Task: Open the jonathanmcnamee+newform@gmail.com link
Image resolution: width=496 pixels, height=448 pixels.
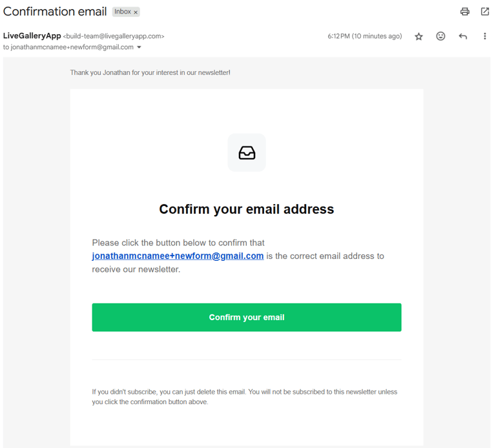Action: (178, 256)
